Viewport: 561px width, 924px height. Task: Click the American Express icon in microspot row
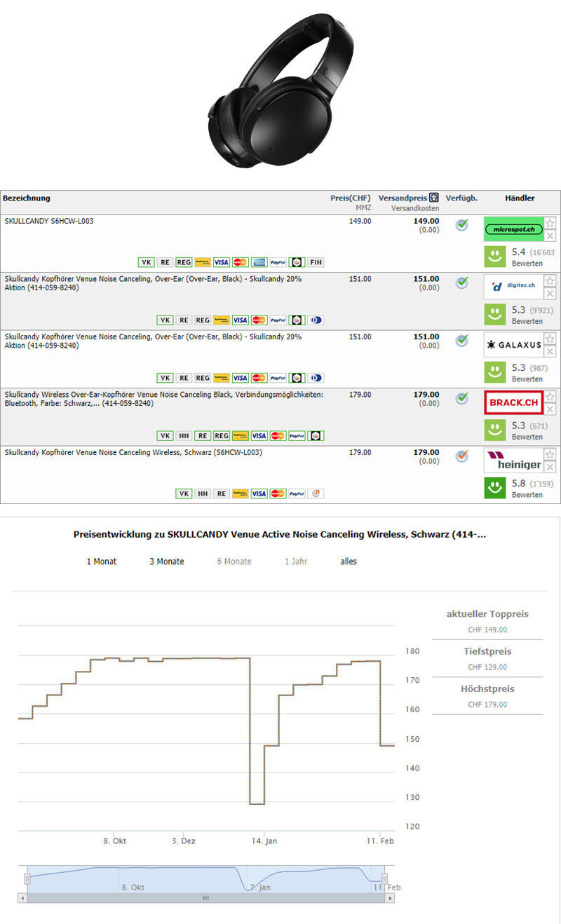coord(259,262)
